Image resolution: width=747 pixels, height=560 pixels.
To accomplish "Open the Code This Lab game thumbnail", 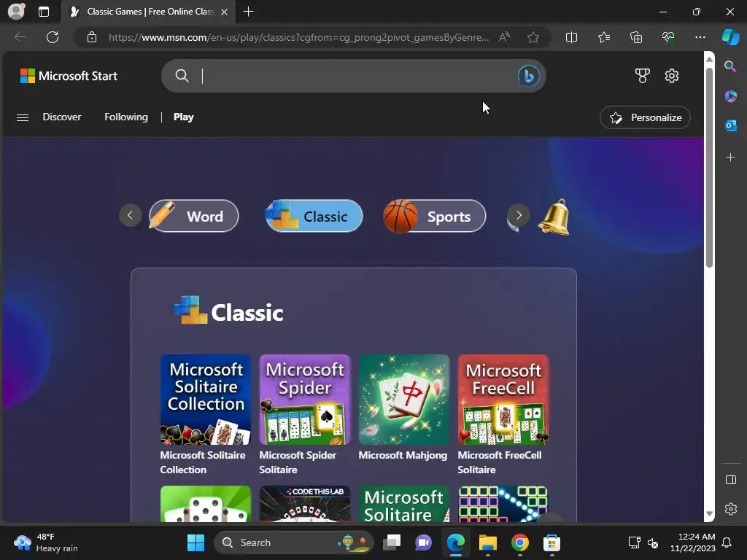I will tap(305, 504).
